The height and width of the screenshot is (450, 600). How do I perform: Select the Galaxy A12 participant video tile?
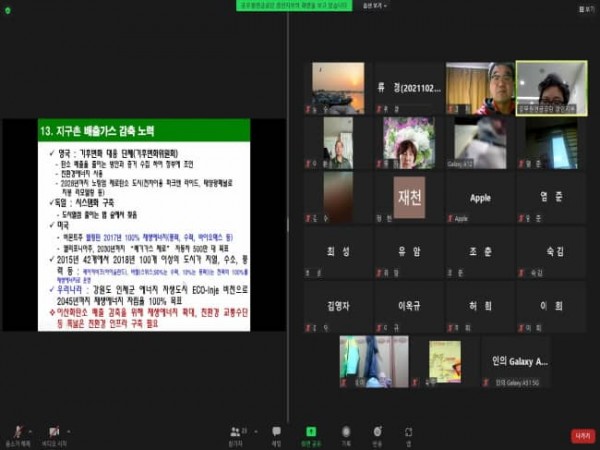480,143
